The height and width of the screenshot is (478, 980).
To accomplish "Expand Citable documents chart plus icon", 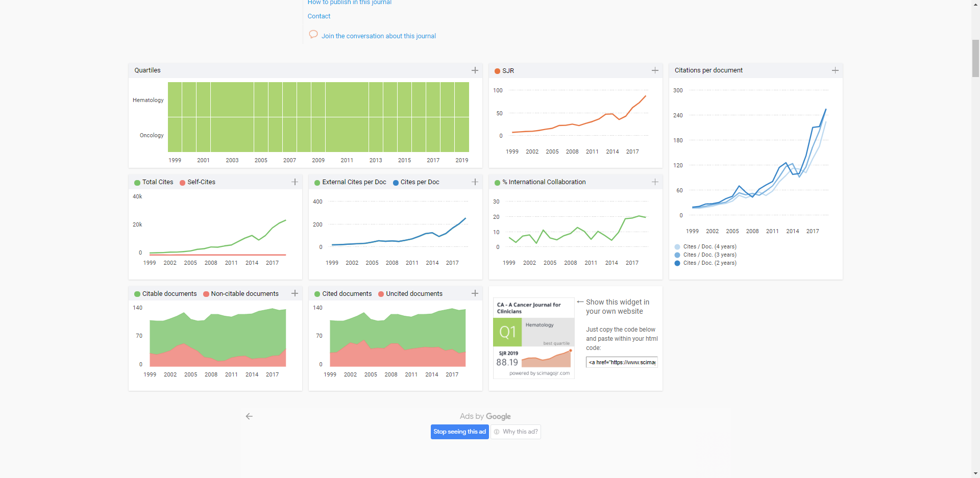I will 295,293.
